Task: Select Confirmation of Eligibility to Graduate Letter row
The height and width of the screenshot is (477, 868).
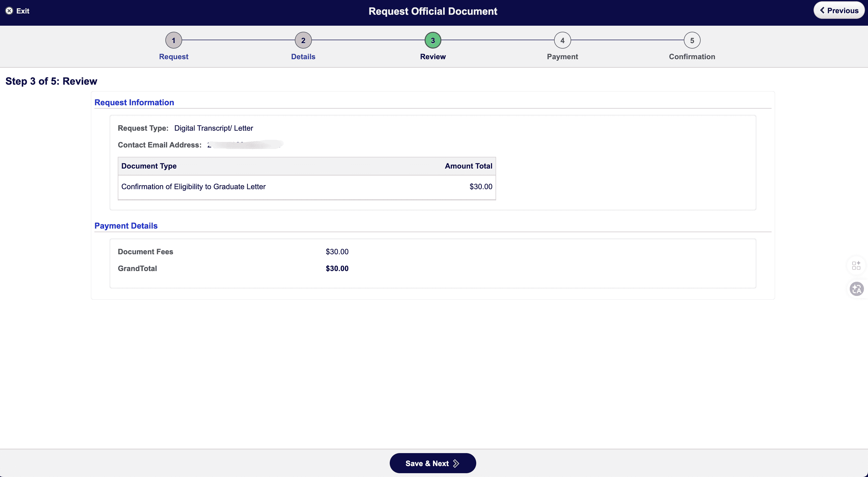Action: [x=193, y=187]
